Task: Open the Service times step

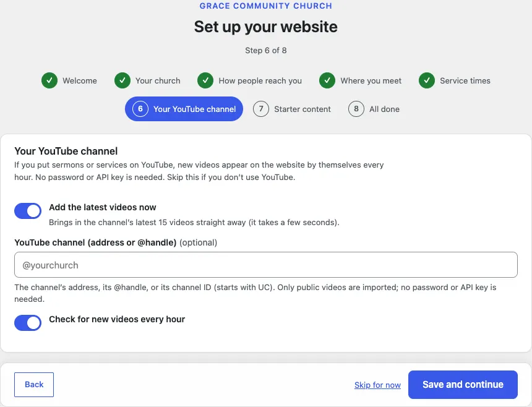Action: point(465,81)
